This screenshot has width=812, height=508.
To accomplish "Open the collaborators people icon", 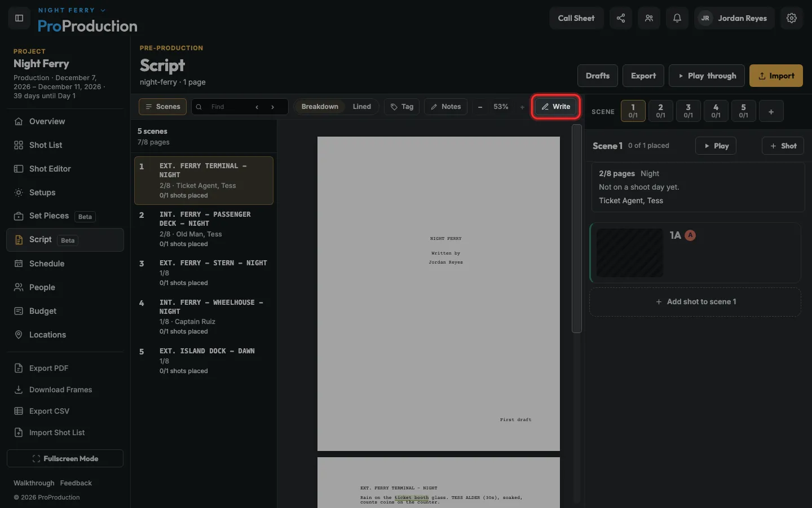I will coord(649,18).
